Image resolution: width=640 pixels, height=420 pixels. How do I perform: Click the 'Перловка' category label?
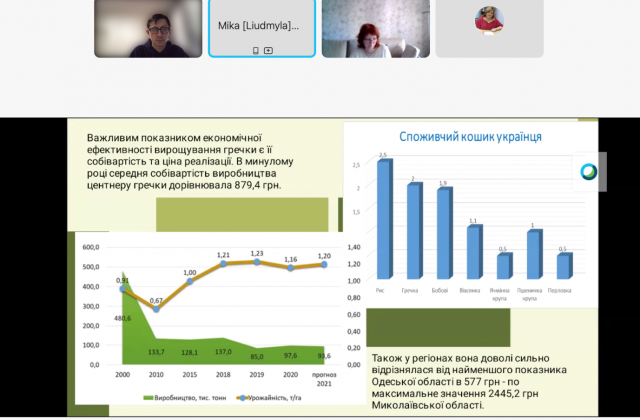559,291
